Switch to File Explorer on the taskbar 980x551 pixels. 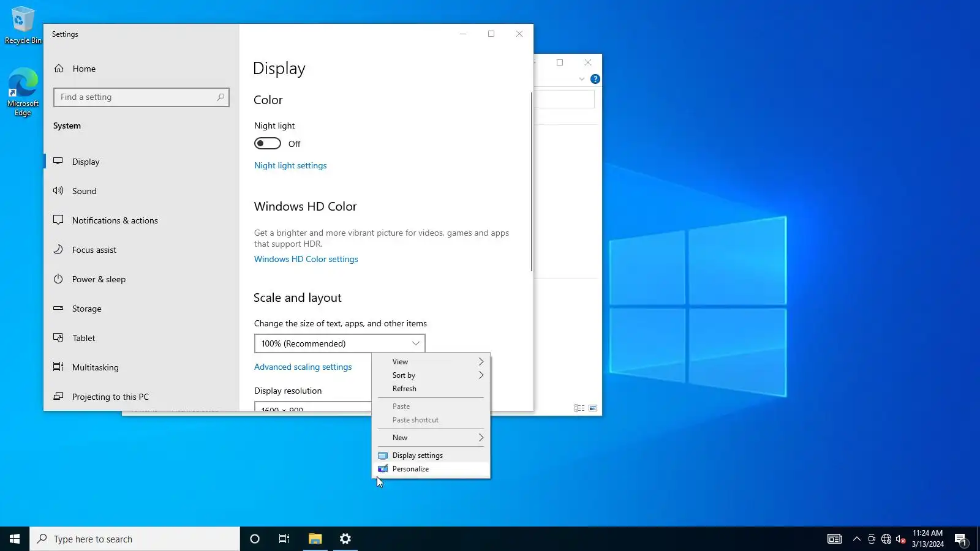(x=315, y=539)
